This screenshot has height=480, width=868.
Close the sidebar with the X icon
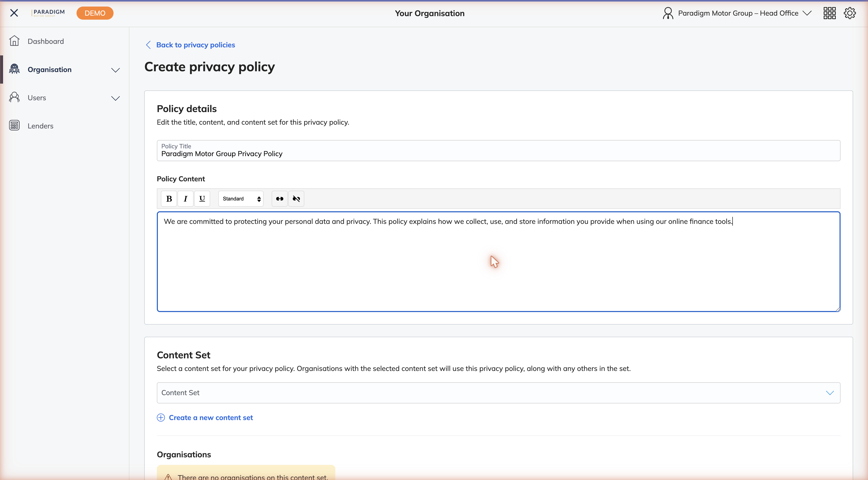coord(14,13)
